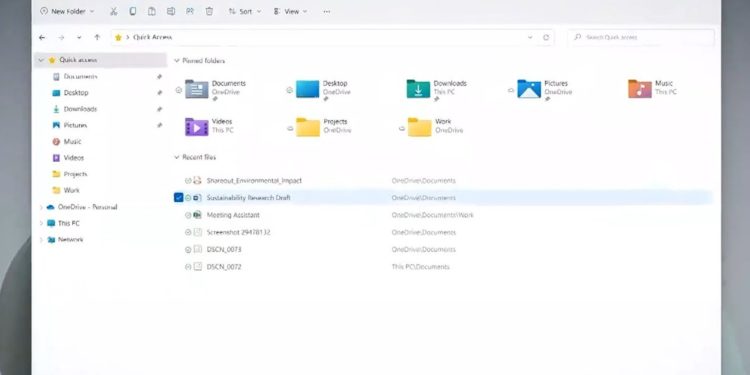This screenshot has width=750, height=375.
Task: Open pinned Downloads folder icon
Action: [419, 89]
